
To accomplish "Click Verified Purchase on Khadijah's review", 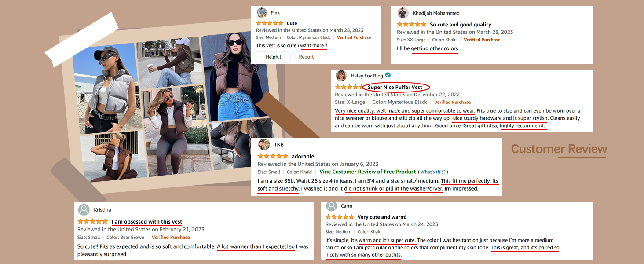I will click(x=482, y=40).
